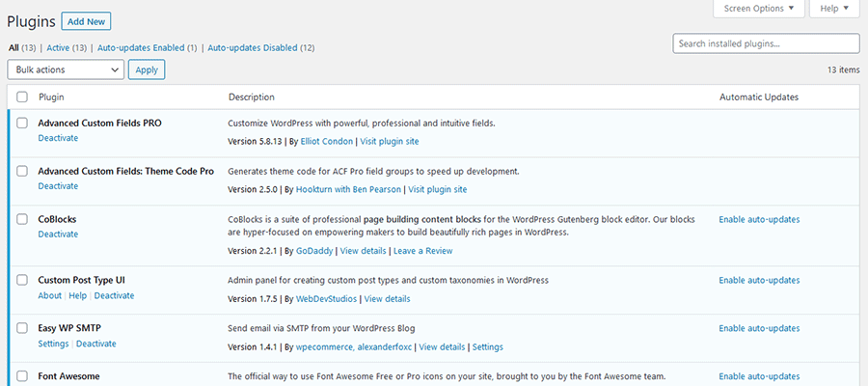View details for CoBlocks plugin
The image size is (868, 386).
(x=363, y=251)
